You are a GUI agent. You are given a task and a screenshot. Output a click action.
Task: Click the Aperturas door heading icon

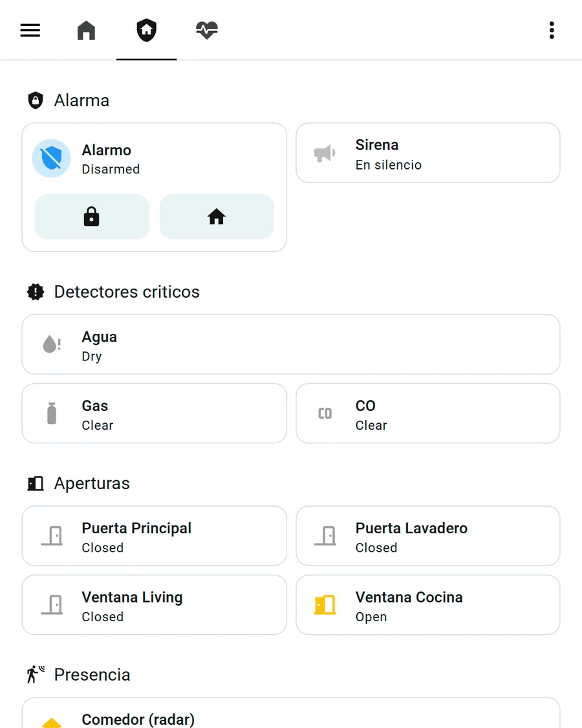(x=36, y=483)
